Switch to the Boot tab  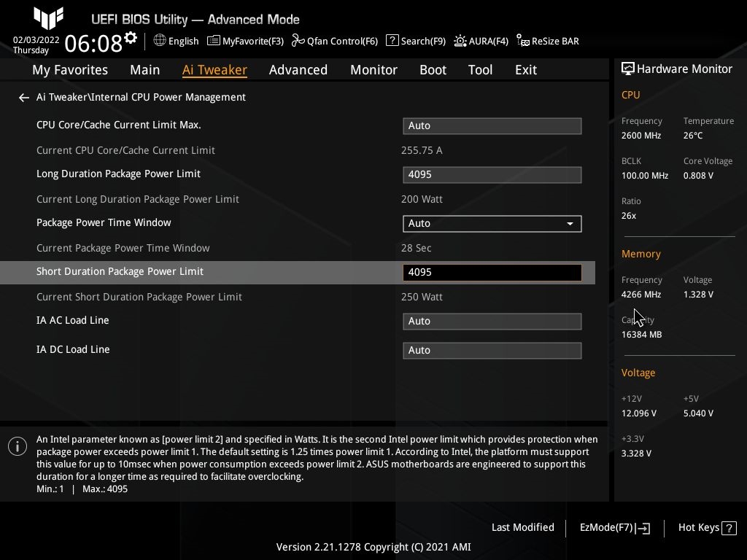click(x=433, y=70)
